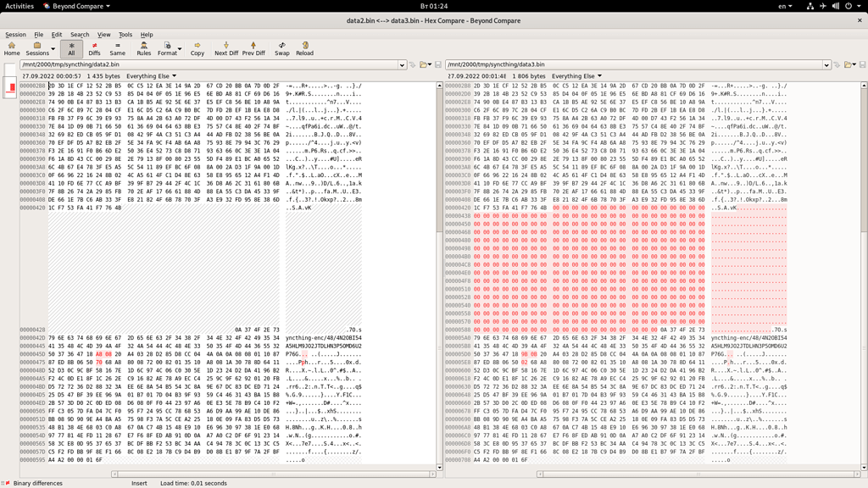The height and width of the screenshot is (488, 868).
Task: Open the Tools menu
Action: click(x=125, y=35)
